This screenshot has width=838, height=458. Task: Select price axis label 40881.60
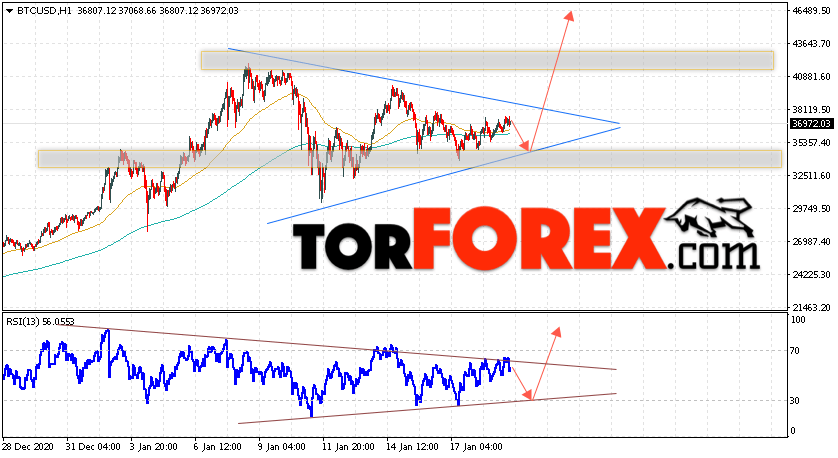point(811,77)
